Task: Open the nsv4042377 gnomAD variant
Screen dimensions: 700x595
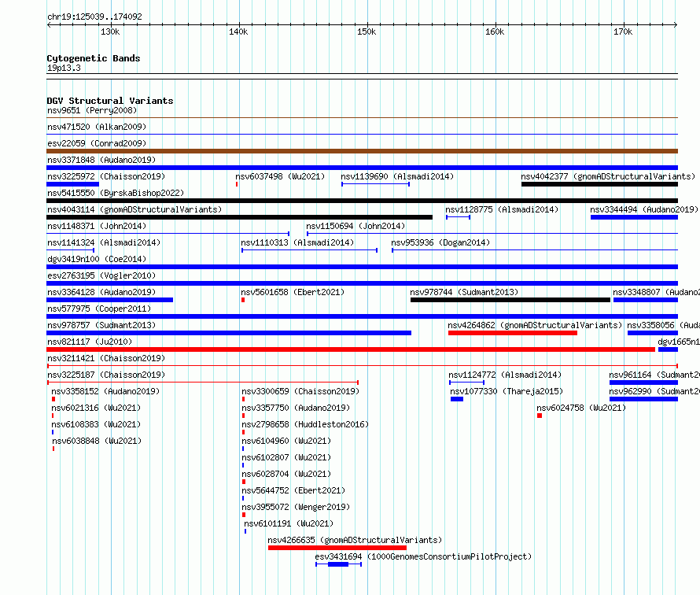Action: click(x=608, y=176)
